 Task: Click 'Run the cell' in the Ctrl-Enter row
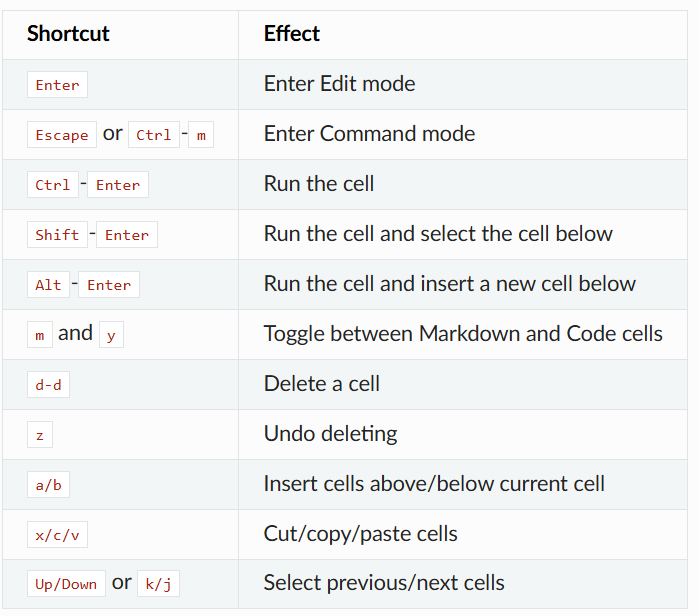(x=319, y=184)
